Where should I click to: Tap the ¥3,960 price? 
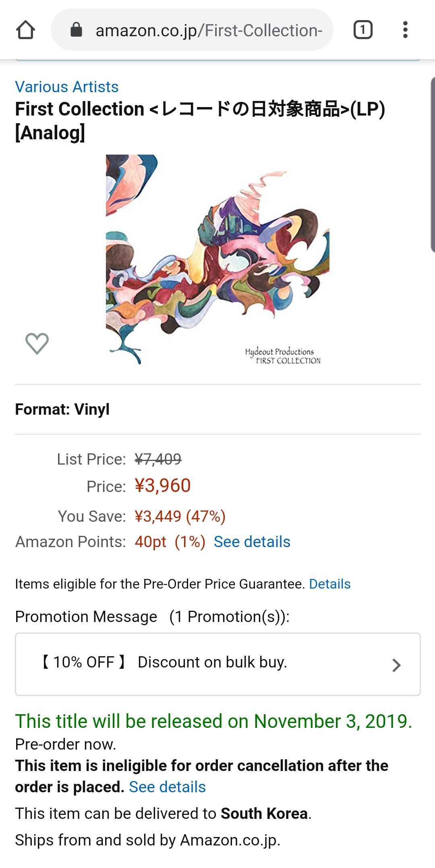point(163,486)
